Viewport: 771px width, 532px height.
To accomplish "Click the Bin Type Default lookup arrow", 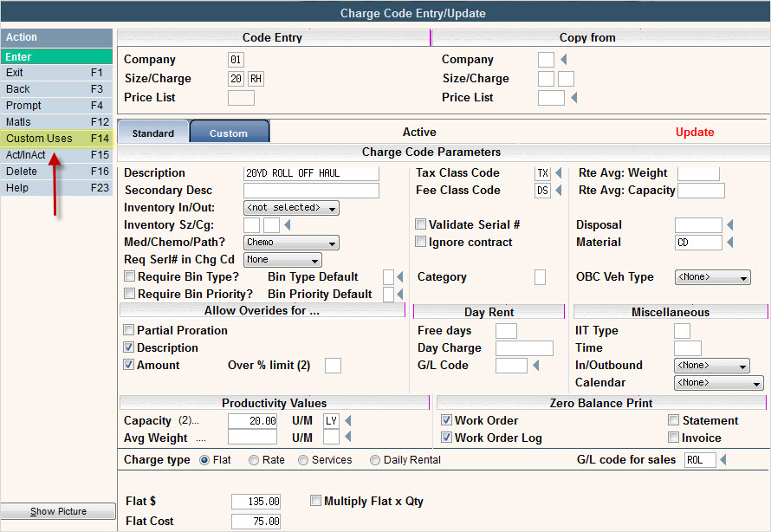I will pos(400,276).
